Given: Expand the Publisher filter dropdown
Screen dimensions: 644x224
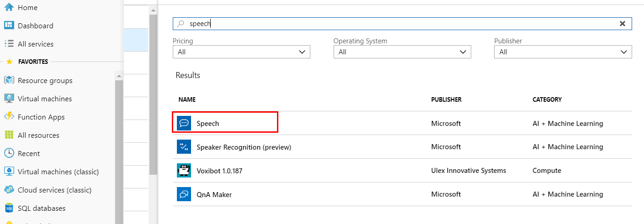Looking at the screenshot, I should click(563, 52).
